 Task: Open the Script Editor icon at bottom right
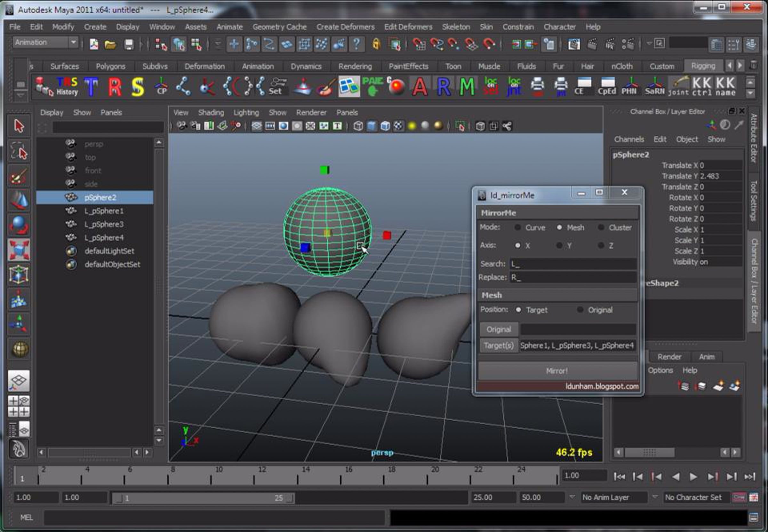tap(754, 517)
